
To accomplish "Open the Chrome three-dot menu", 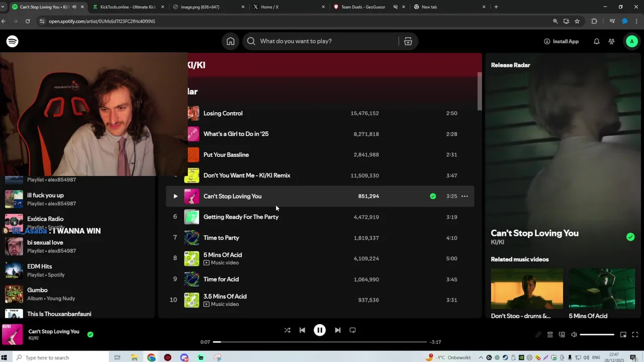I will (637, 21).
